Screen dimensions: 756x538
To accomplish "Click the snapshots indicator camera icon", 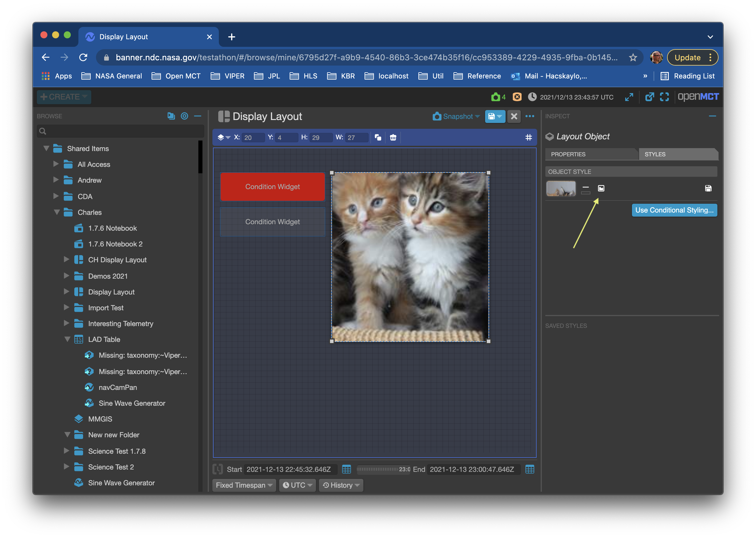I will 495,97.
